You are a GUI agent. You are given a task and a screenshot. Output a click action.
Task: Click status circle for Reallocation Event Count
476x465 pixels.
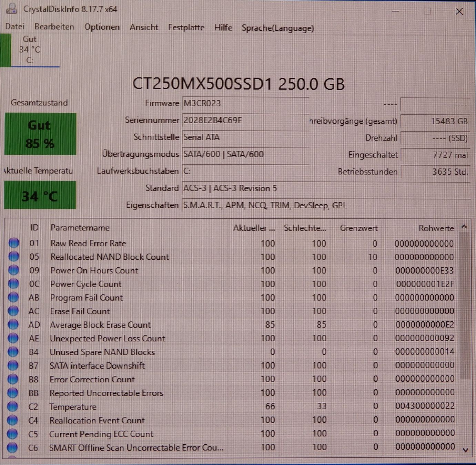[12, 420]
